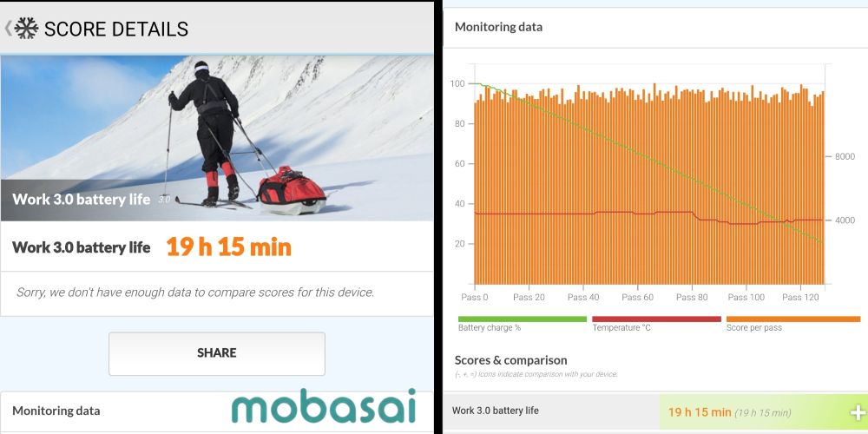Viewport: 868px width, 434px height.
Task: Click the green Battery charge % legend bar
Action: [x=523, y=319]
